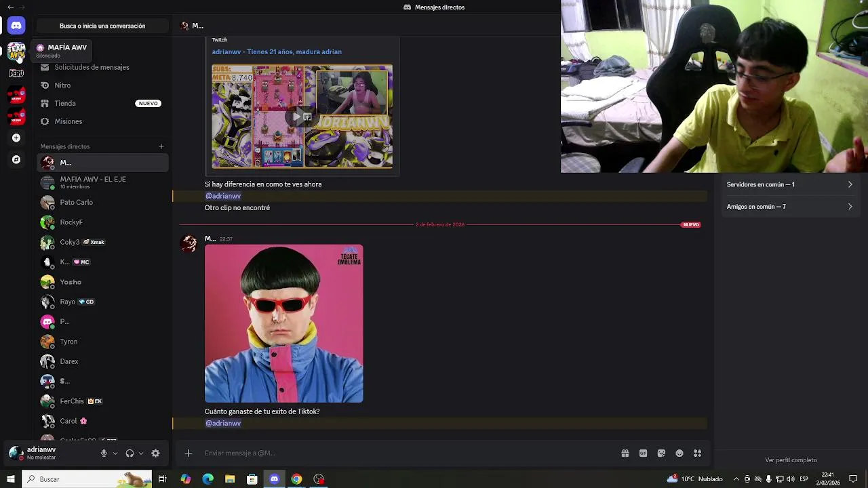Open direct message with Rayo
This screenshot has height=488, width=868.
tap(102, 302)
